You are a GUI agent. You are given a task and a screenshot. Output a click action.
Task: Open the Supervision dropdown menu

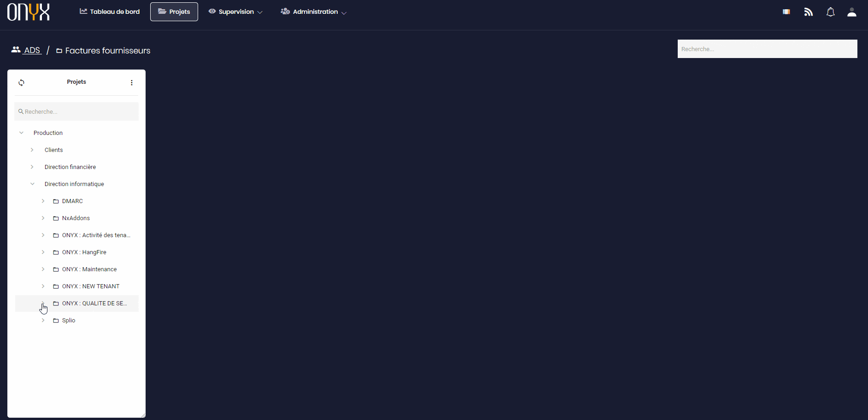235,12
